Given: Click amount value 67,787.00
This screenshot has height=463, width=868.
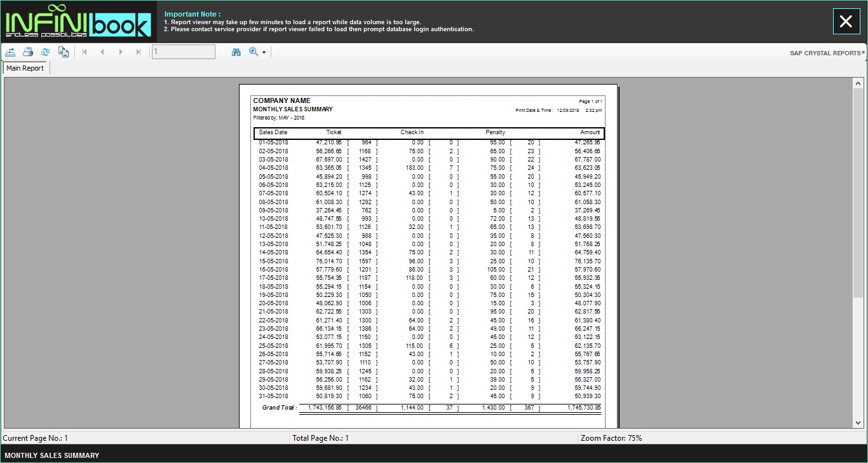Looking at the screenshot, I should 587,160.
